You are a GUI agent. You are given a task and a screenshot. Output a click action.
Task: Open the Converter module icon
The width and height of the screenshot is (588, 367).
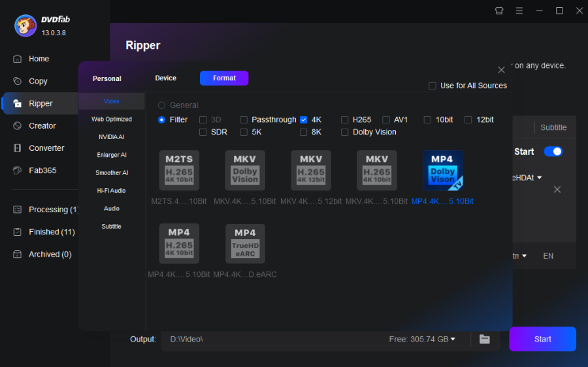pos(17,148)
